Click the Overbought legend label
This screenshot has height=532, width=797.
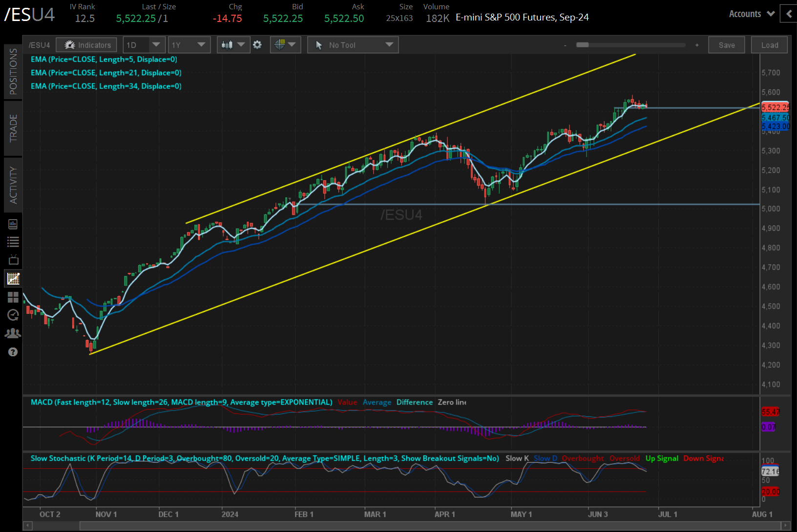pyautogui.click(x=583, y=458)
